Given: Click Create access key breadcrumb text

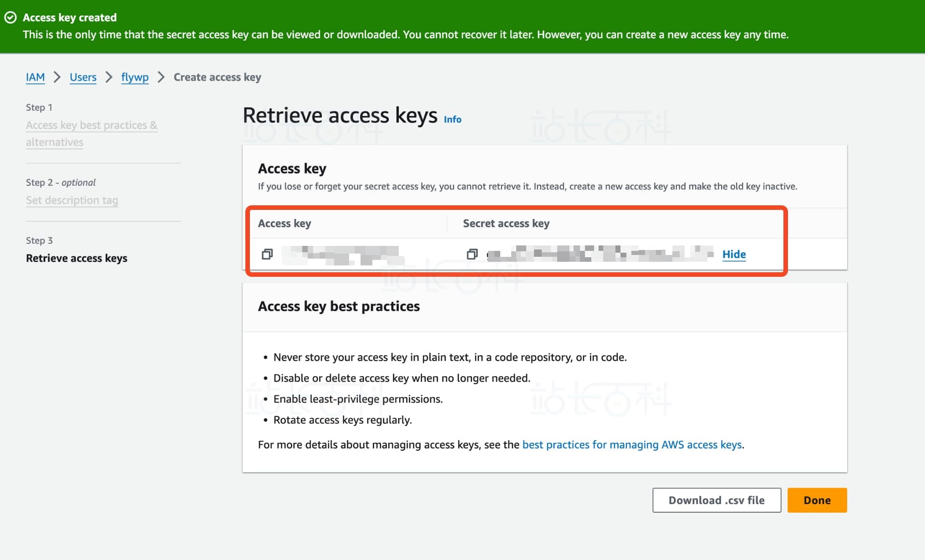Looking at the screenshot, I should click(x=217, y=77).
